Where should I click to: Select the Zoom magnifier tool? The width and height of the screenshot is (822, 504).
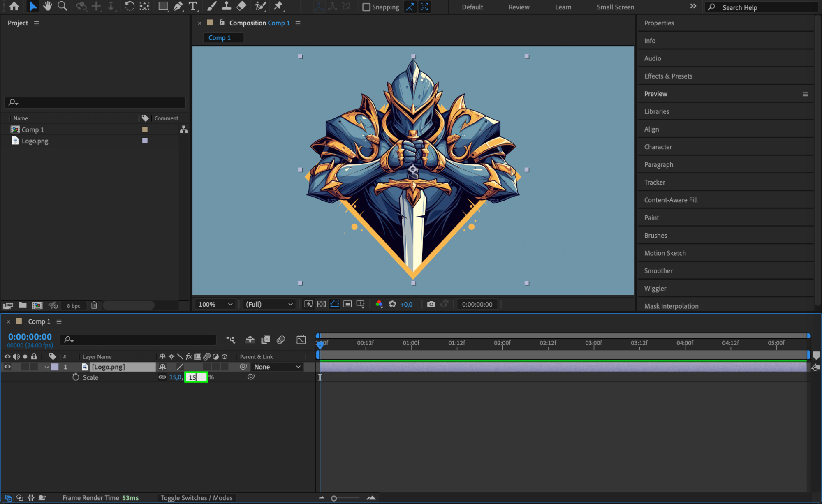click(63, 6)
